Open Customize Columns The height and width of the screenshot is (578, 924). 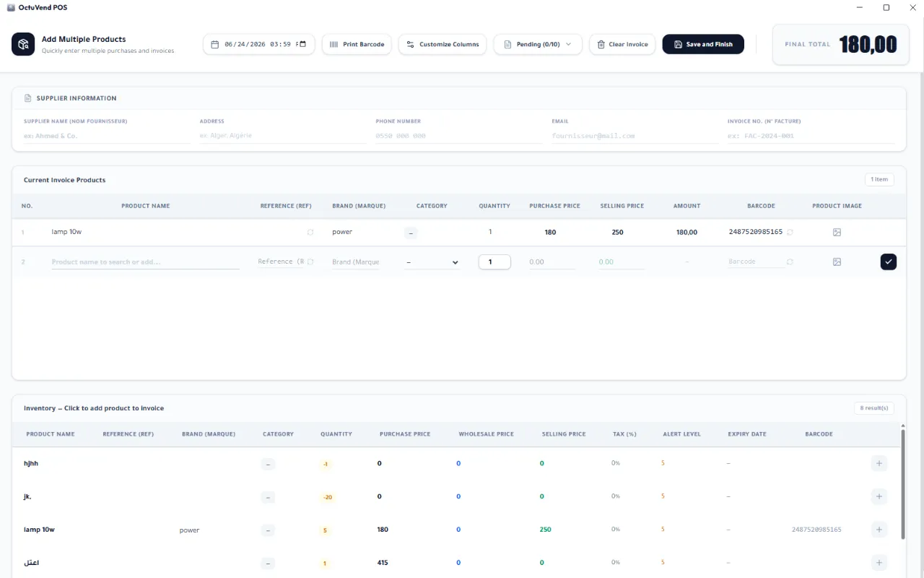tap(443, 44)
